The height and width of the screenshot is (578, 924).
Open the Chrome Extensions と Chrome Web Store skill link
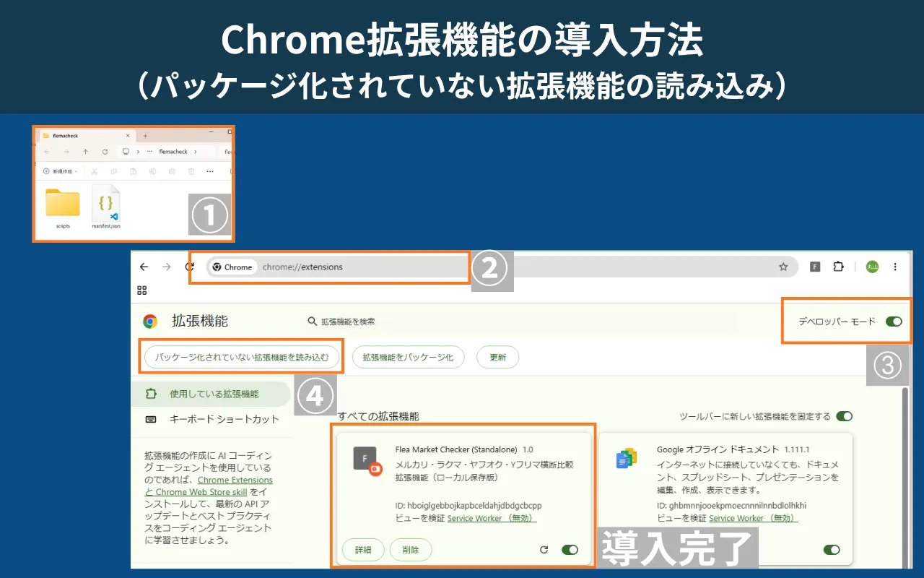(209, 486)
